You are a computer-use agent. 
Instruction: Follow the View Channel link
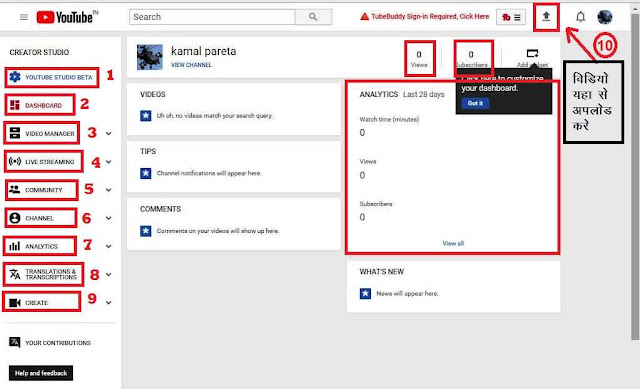coord(191,65)
